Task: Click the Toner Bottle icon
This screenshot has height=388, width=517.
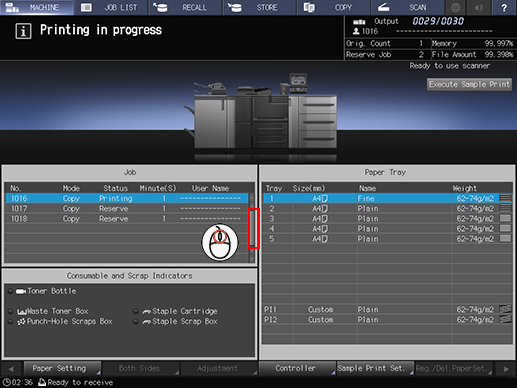Action: (21, 291)
